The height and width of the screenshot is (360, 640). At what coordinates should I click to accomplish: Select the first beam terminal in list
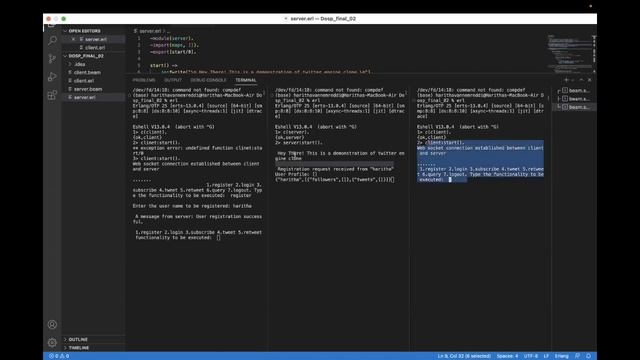click(575, 91)
